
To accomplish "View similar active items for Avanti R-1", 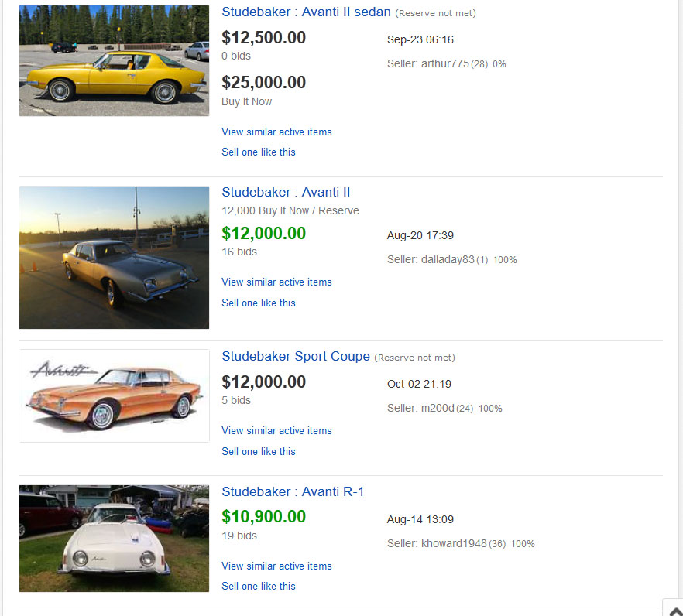I will (276, 566).
